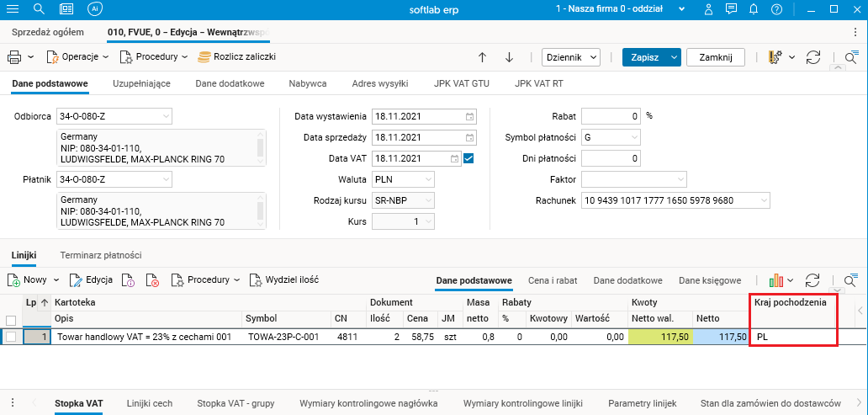Delete line with red X document icon

click(153, 280)
